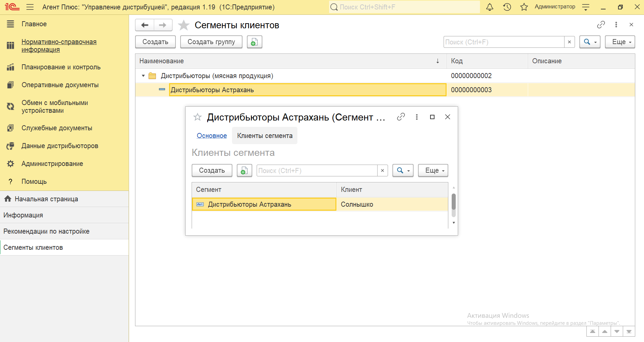Open search options dropdown in main toolbar

coord(590,42)
